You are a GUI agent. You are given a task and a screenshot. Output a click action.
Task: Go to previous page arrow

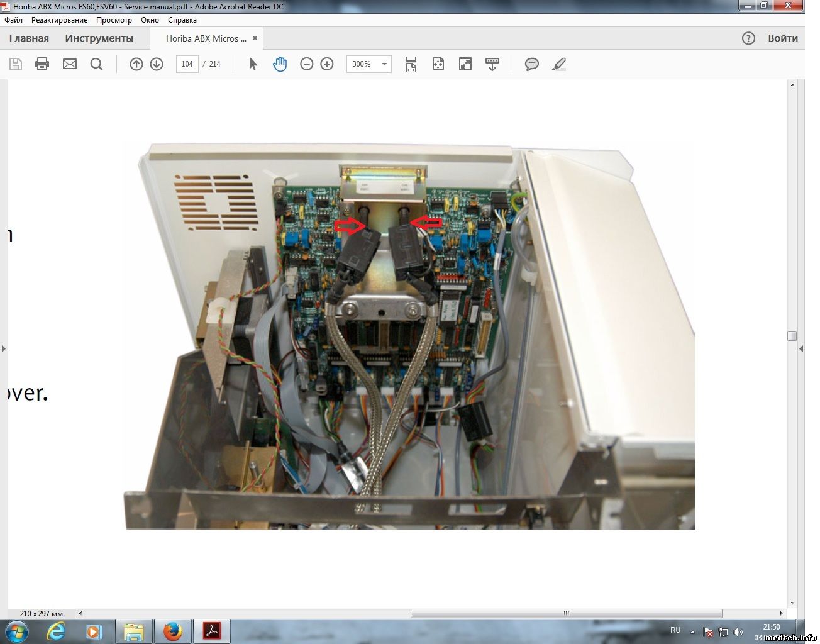click(136, 64)
